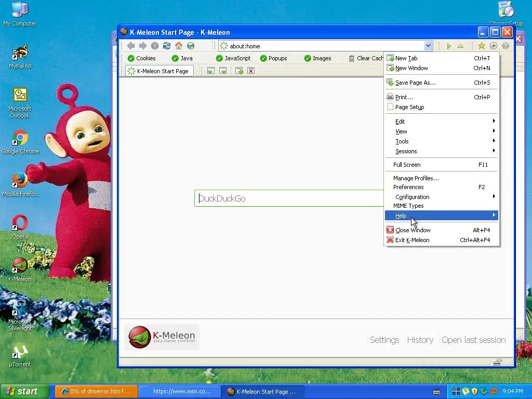Select Google Chrome desktop shortcut
The height and width of the screenshot is (399, 532).
(20, 142)
